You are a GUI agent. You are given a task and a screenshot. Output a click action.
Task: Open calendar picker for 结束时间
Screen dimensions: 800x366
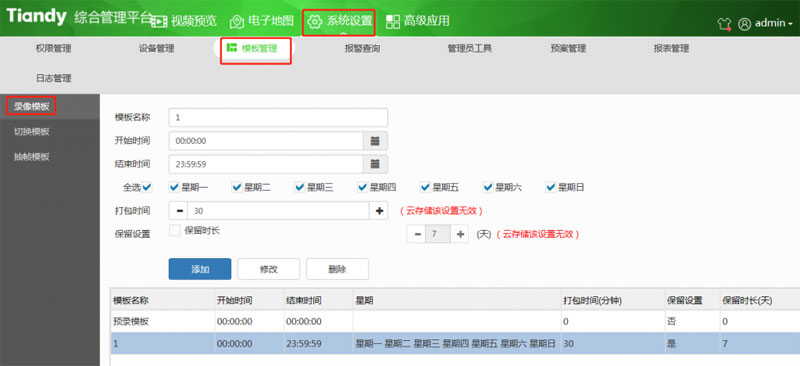(375, 164)
